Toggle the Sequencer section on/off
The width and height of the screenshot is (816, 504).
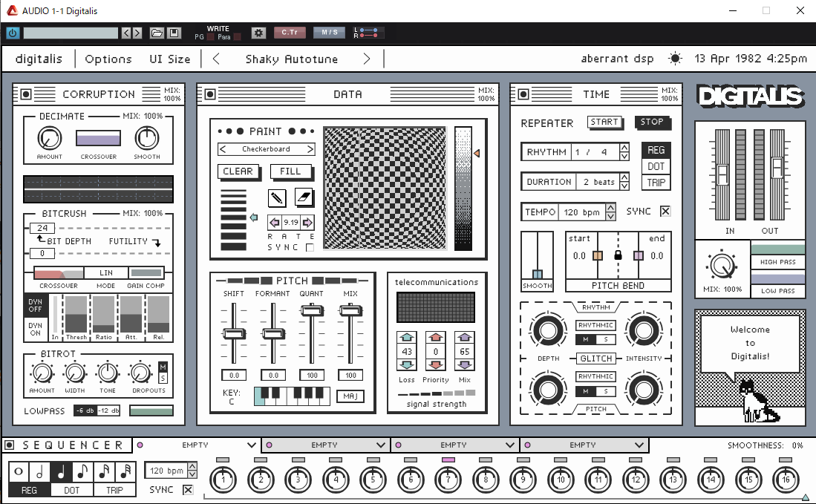coord(9,445)
